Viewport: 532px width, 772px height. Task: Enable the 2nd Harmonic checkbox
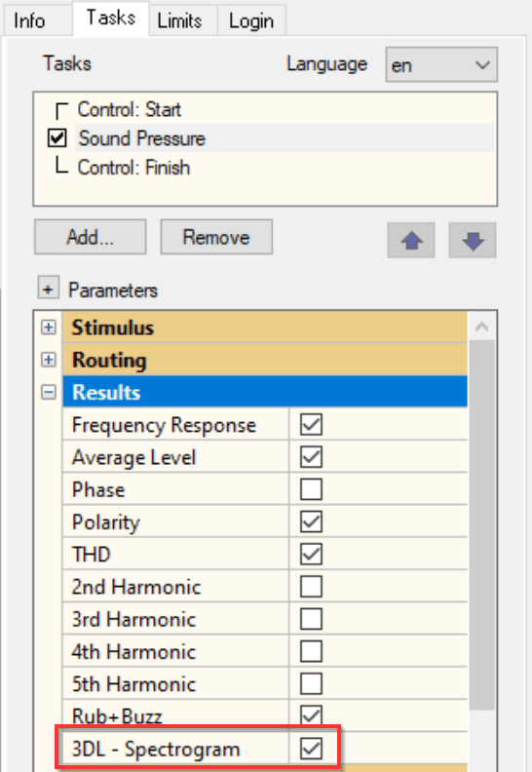[311, 587]
